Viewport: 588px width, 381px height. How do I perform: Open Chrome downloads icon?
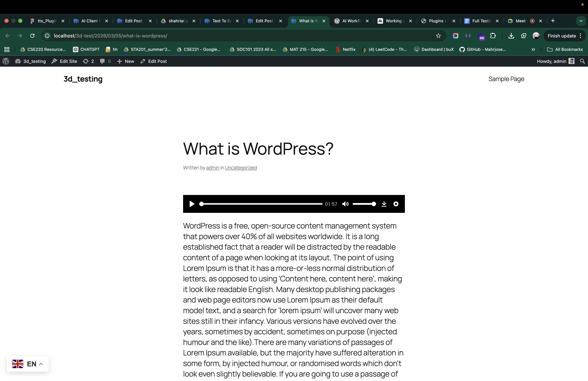pyautogui.click(x=511, y=36)
